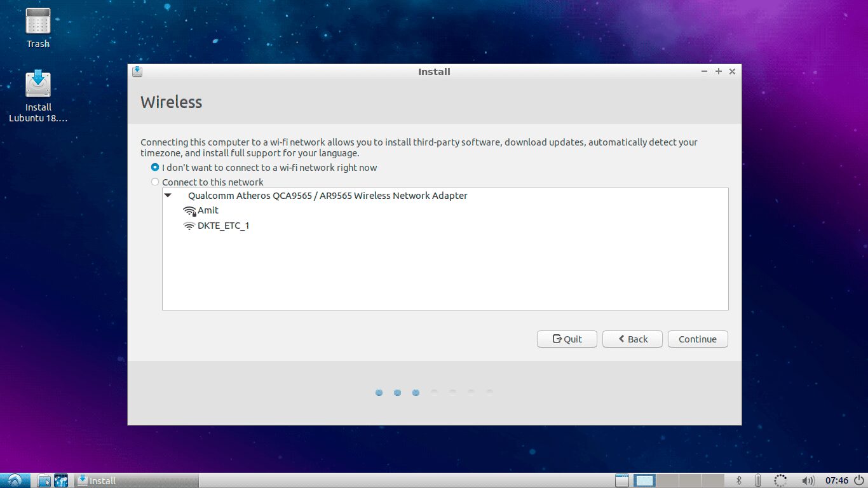Screen dimensions: 868x488
Task: Open the PCManFM file manager from the taskbar
Action: pyautogui.click(x=44, y=480)
